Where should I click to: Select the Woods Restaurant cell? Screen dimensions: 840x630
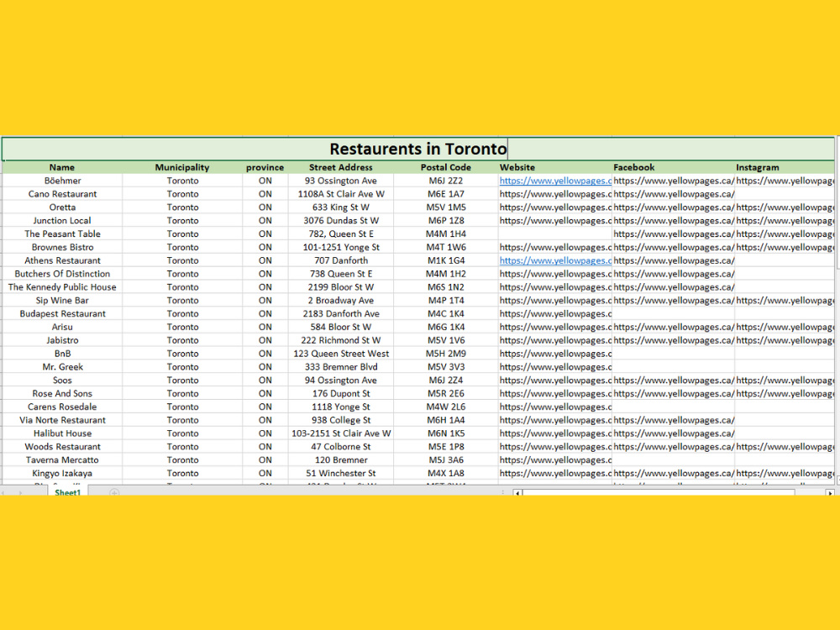tap(62, 447)
